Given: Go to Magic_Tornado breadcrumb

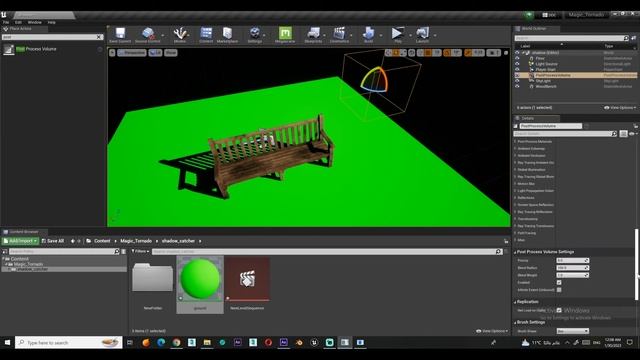Looking at the screenshot, I should (x=136, y=241).
